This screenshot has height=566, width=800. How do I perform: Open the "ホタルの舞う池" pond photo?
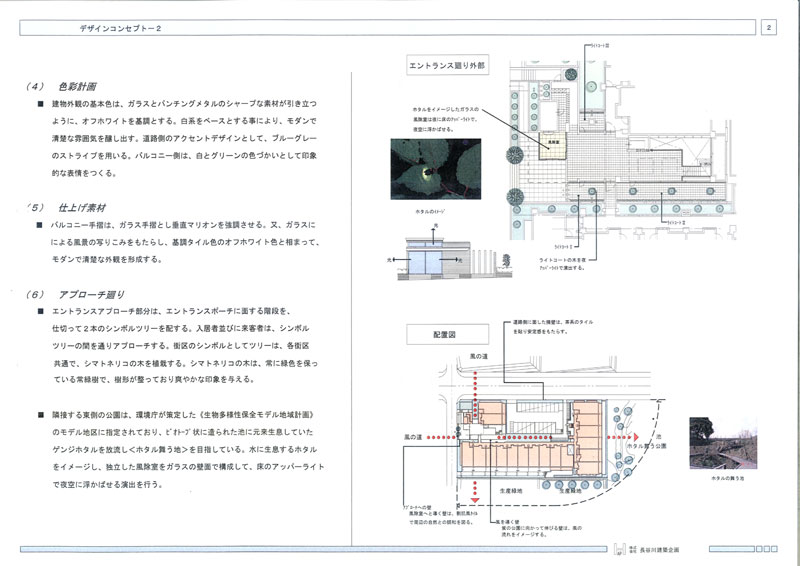tap(723, 442)
